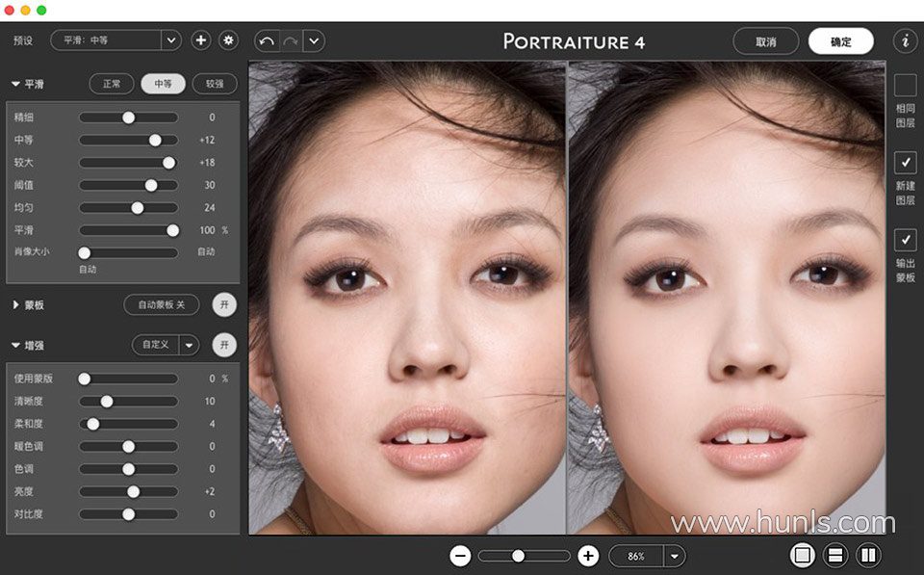The width and height of the screenshot is (924, 575).
Task: Toggle the 新建图层 checkbox
Action: coord(905,162)
